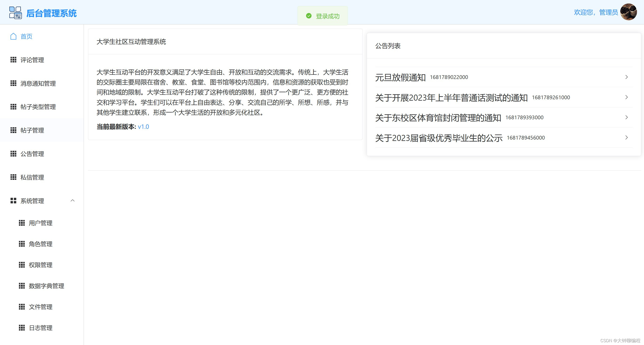Open the 关于开展2023年上半年普通话测试的通知 announcement

451,98
